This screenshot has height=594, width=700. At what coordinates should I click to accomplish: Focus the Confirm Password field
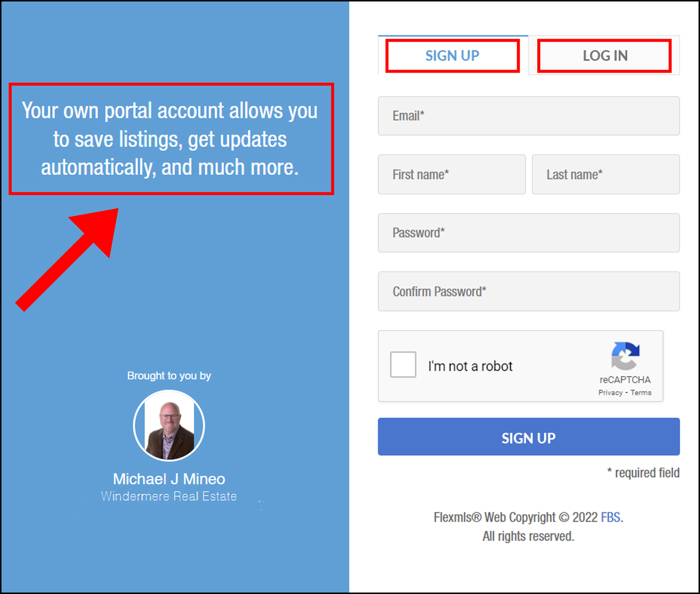pyautogui.click(x=529, y=292)
